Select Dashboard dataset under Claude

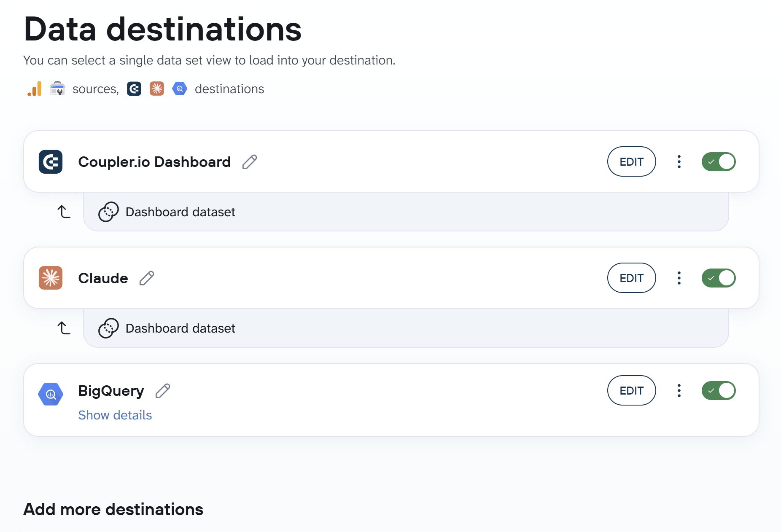pyautogui.click(x=406, y=328)
